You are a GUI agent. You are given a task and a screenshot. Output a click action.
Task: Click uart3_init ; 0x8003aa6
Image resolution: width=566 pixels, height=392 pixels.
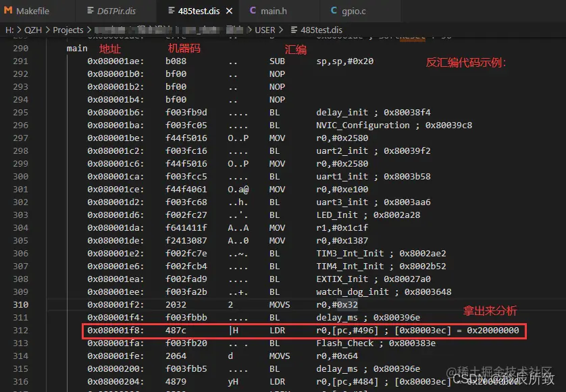pos(374,202)
